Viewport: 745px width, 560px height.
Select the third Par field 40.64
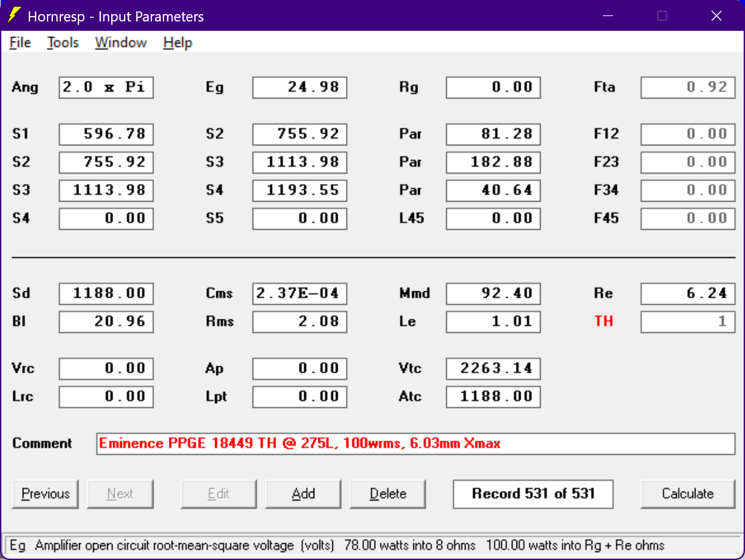(493, 190)
